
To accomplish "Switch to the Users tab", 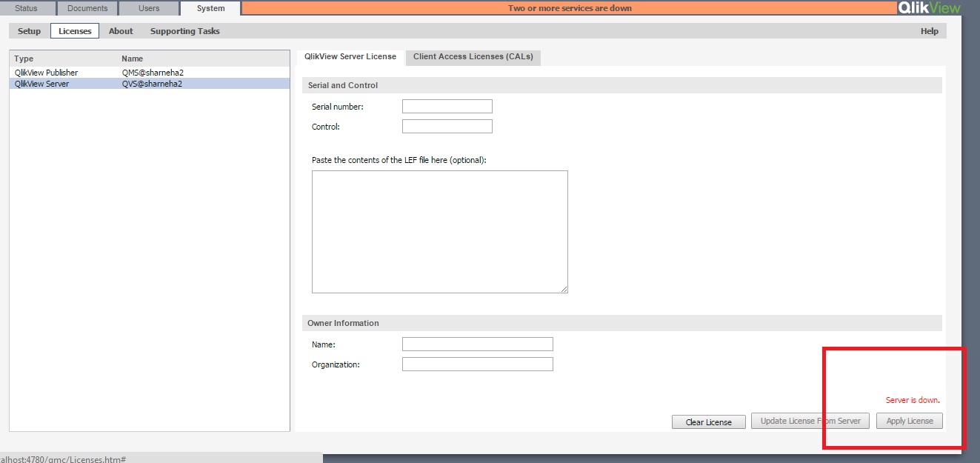I will point(149,8).
